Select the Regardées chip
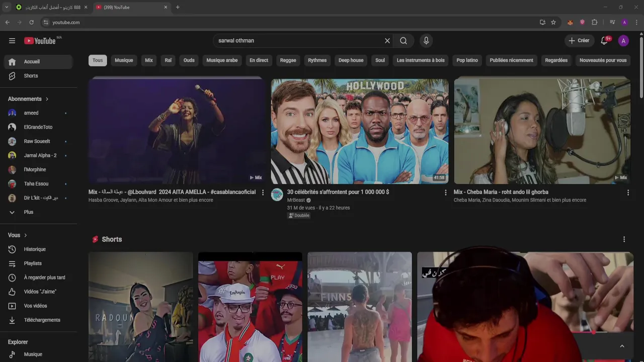The image size is (644, 362). click(556, 60)
